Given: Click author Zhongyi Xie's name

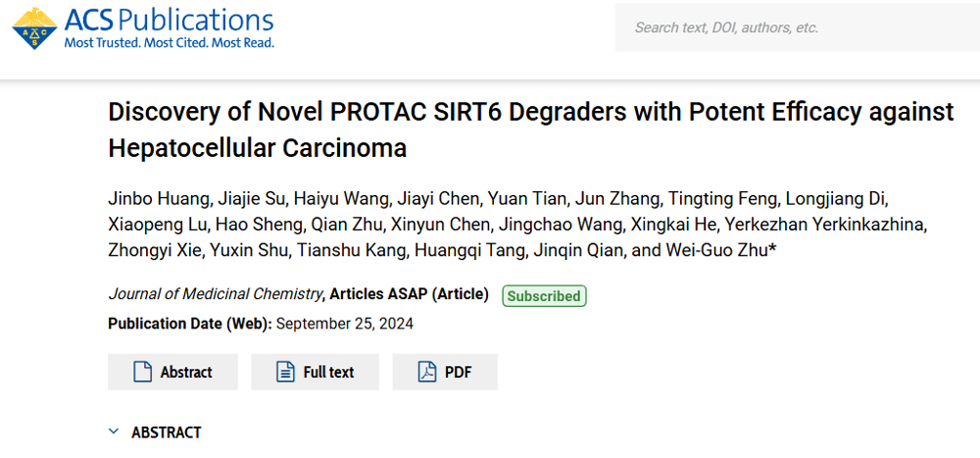Looking at the screenshot, I should pos(155,251).
